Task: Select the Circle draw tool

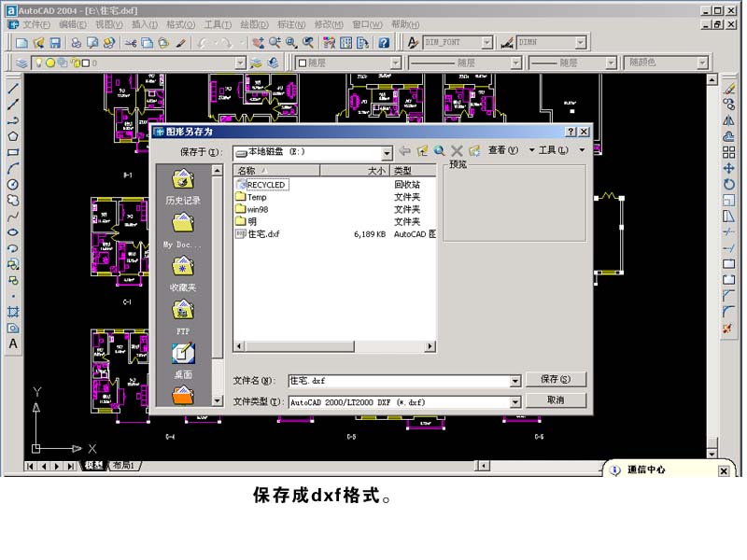Action: [13, 184]
